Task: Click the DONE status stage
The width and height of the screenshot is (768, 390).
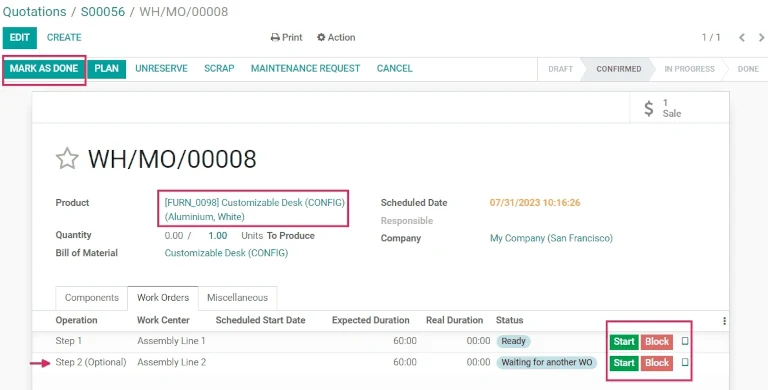Action: (748, 69)
